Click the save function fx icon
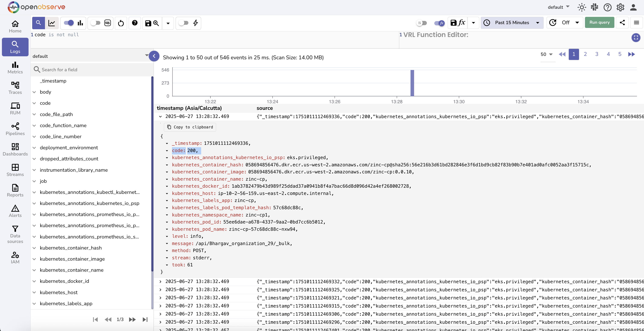Screen dimensions: 644x331 click(x=458, y=23)
